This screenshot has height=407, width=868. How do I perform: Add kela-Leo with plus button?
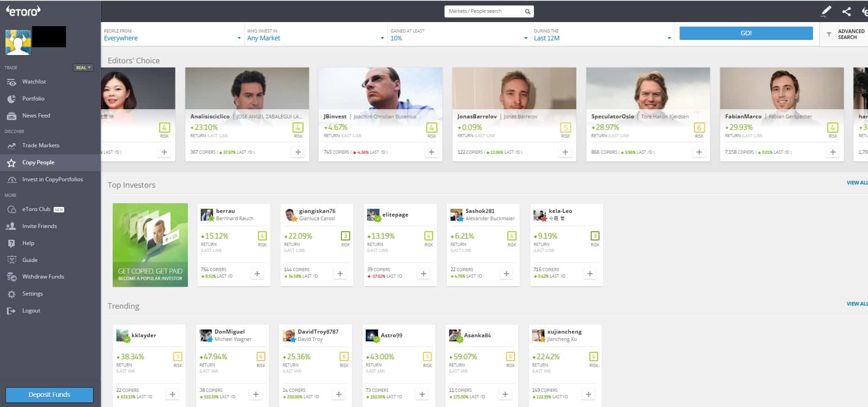pyautogui.click(x=590, y=273)
